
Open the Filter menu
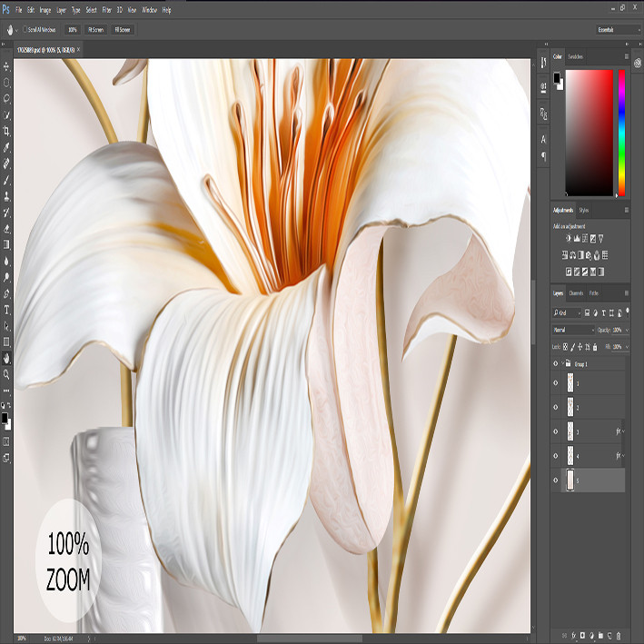click(107, 10)
